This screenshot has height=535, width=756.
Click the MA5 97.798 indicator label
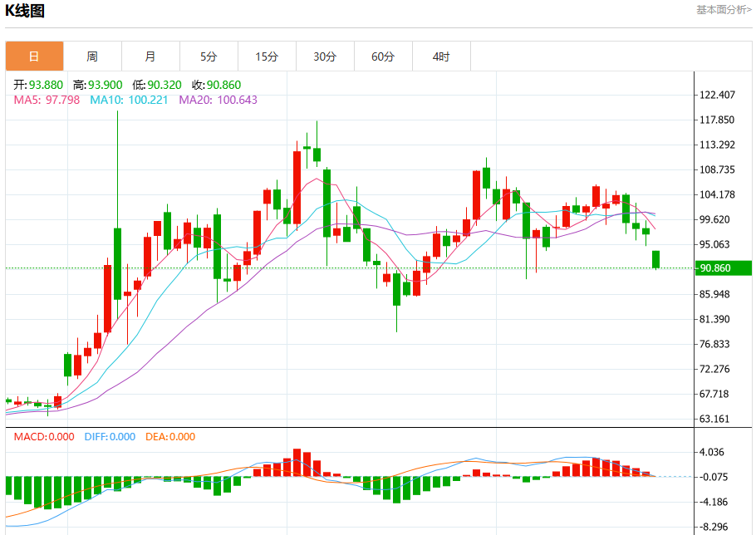coord(47,100)
